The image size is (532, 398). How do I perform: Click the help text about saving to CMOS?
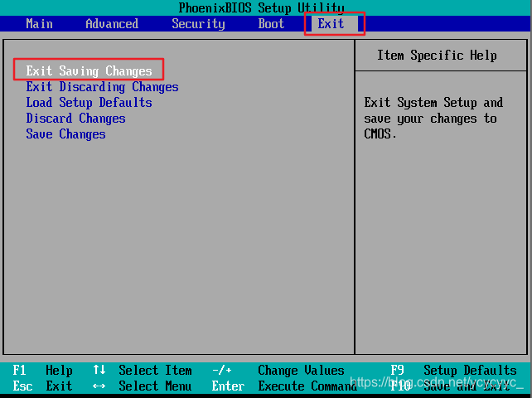(x=433, y=119)
